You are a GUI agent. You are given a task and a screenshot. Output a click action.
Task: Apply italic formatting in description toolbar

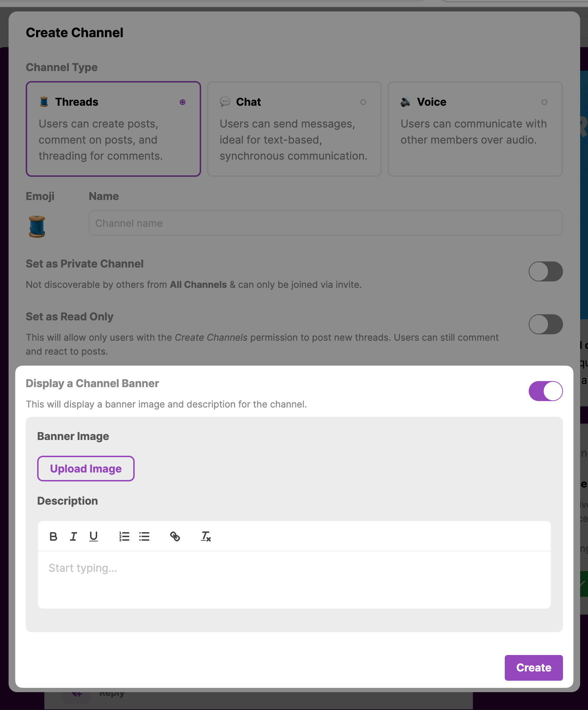(x=73, y=536)
